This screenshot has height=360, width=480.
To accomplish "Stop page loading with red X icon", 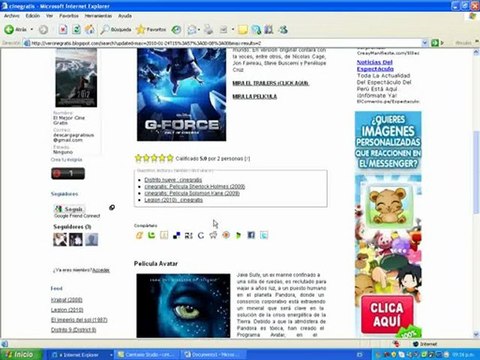I will point(63,30).
